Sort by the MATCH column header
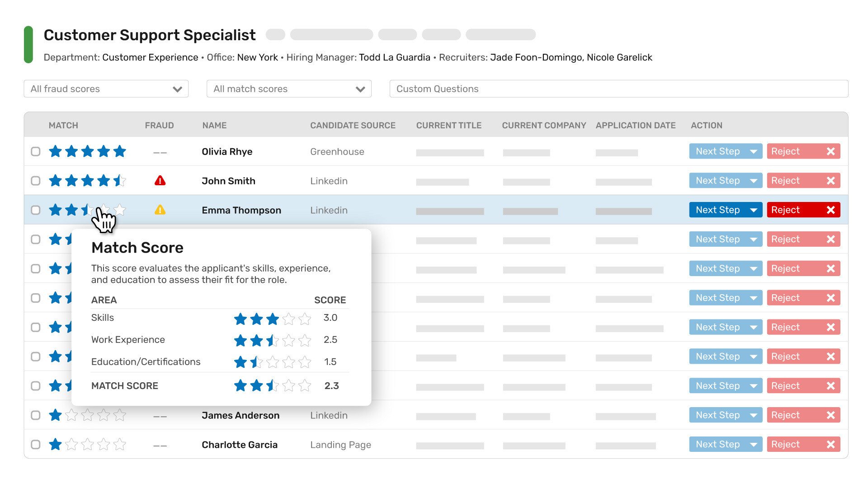This screenshot has width=868, height=488. coord(63,126)
